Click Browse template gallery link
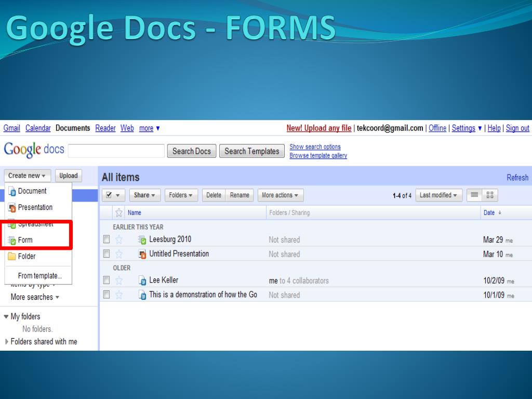 point(318,155)
